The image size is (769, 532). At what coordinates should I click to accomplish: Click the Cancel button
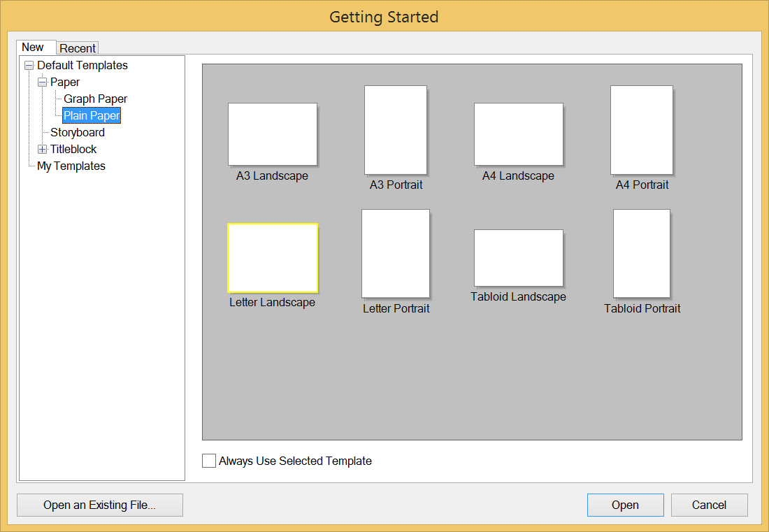click(709, 505)
